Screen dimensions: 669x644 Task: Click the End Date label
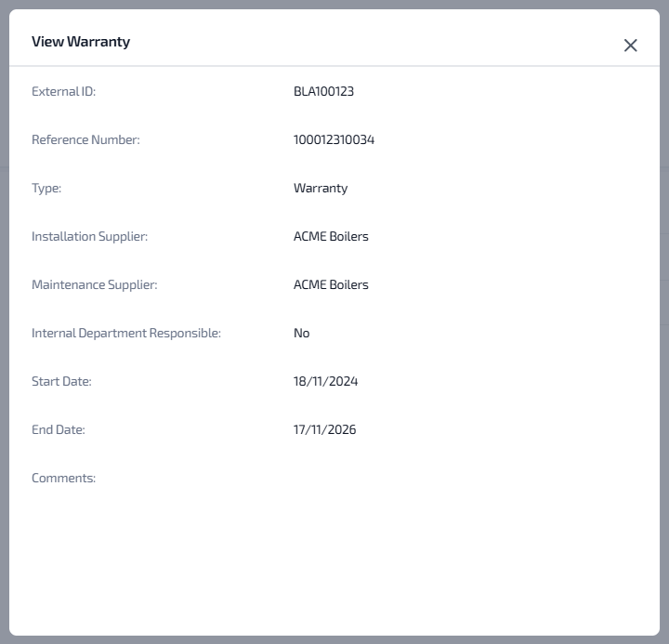tap(58, 430)
